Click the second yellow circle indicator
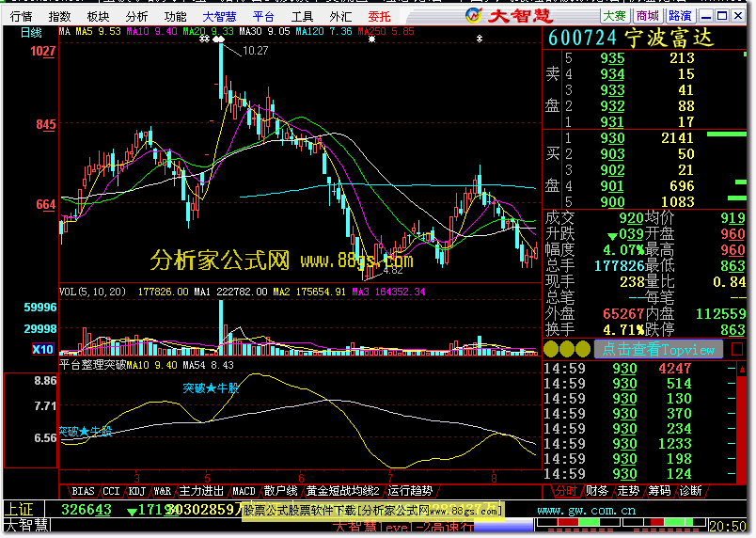Image resolution: width=756 pixels, height=538 pixels. [x=567, y=349]
